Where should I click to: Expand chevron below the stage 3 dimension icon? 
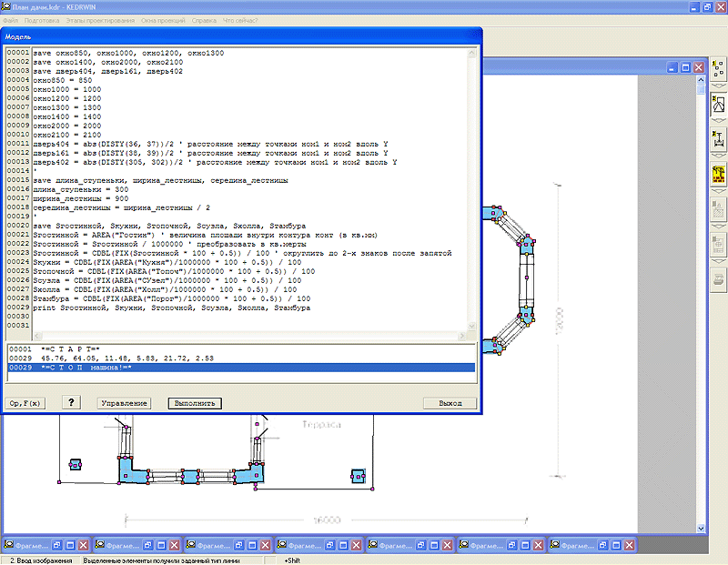718,156
